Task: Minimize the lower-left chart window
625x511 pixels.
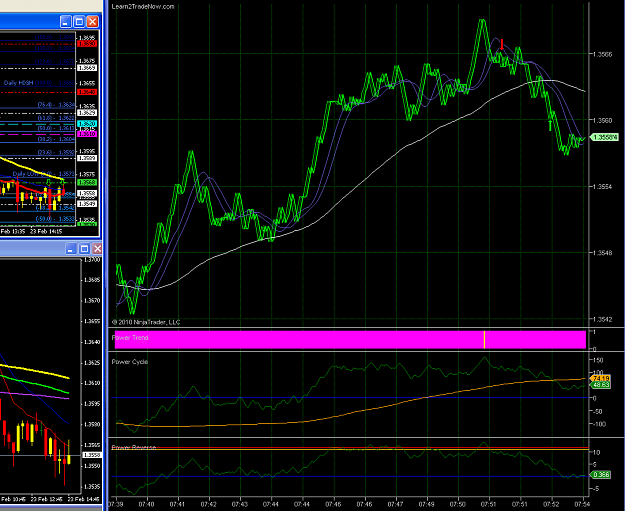Action: pos(71,249)
